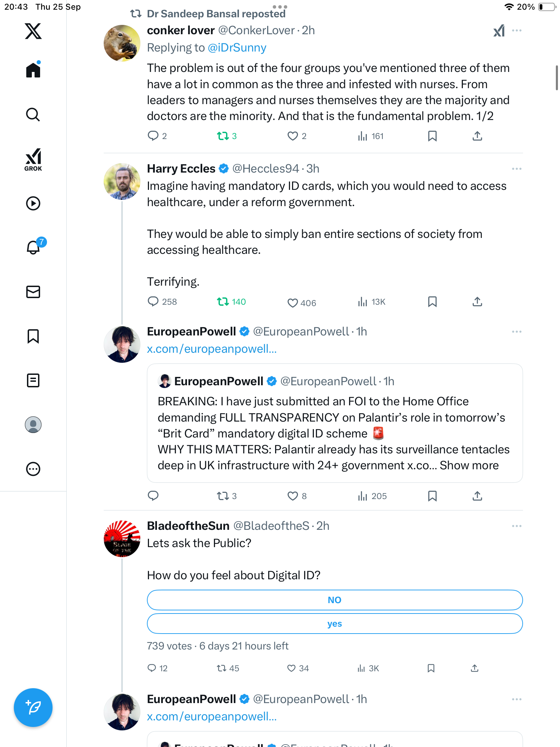Open direct messages envelope

(33, 292)
